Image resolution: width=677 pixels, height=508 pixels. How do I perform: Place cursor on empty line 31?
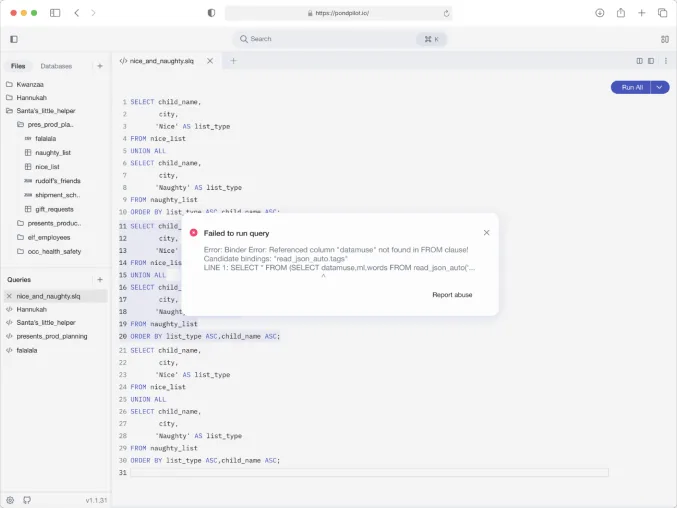[x=369, y=473]
